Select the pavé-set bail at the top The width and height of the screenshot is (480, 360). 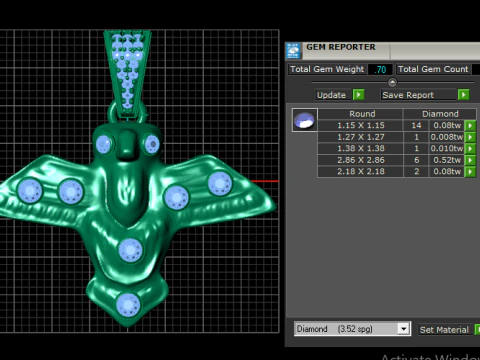coord(127,73)
